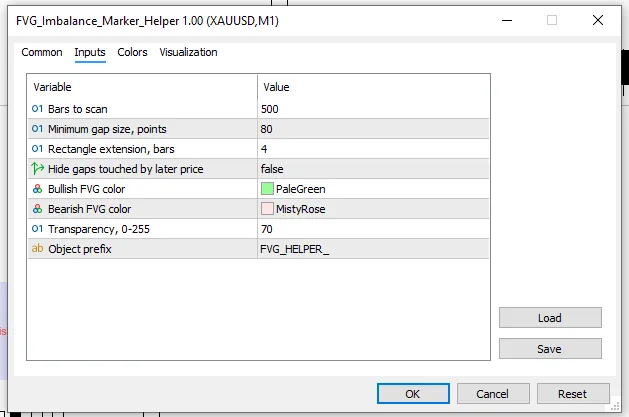629x417 pixels.
Task: Switch to the Common tab
Action: 42,53
